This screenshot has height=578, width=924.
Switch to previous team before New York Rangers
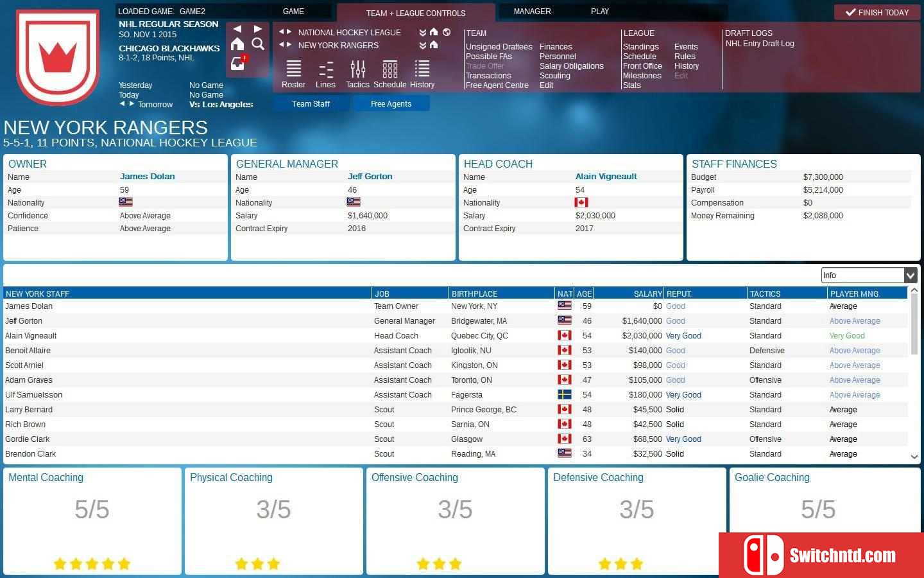[x=281, y=45]
